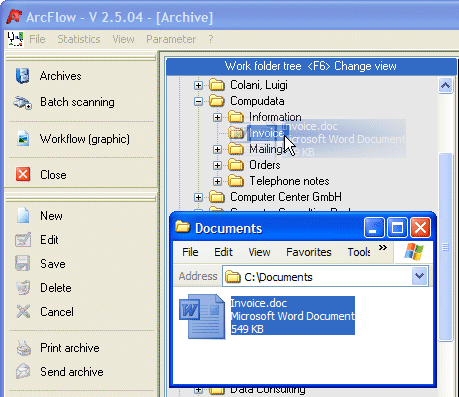Image resolution: width=459 pixels, height=397 pixels.
Task: Open the Address bar dropdown arrow
Action: [419, 276]
